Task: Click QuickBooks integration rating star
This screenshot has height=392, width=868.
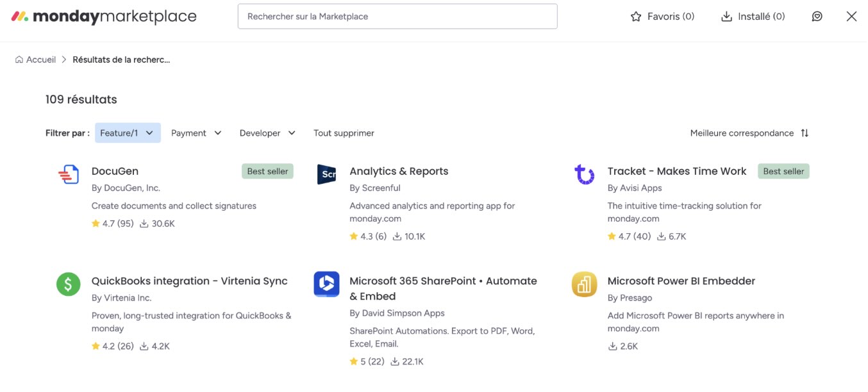Action: point(96,346)
